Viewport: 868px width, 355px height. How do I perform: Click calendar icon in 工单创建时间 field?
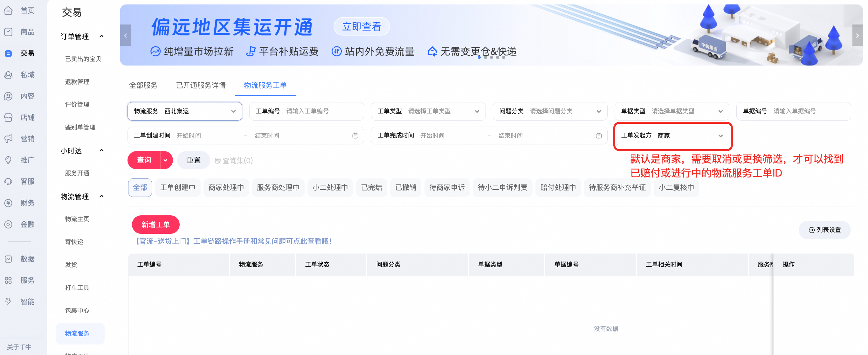(x=355, y=136)
